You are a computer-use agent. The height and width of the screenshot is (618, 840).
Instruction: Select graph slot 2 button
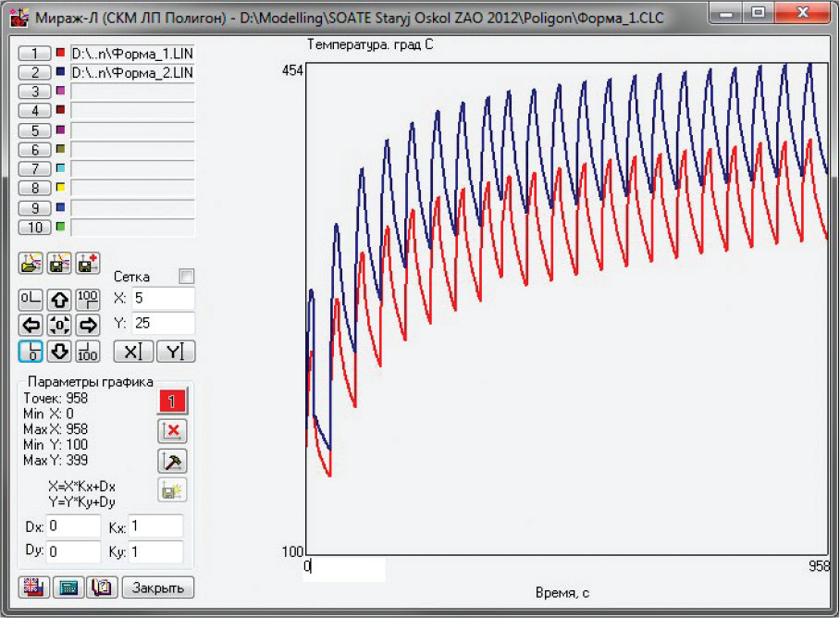coord(35,72)
